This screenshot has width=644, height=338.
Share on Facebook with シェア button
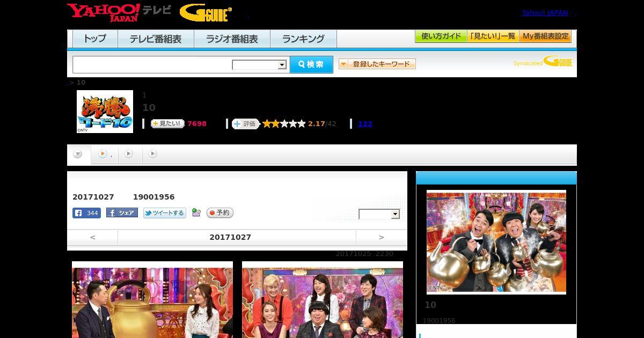(122, 213)
